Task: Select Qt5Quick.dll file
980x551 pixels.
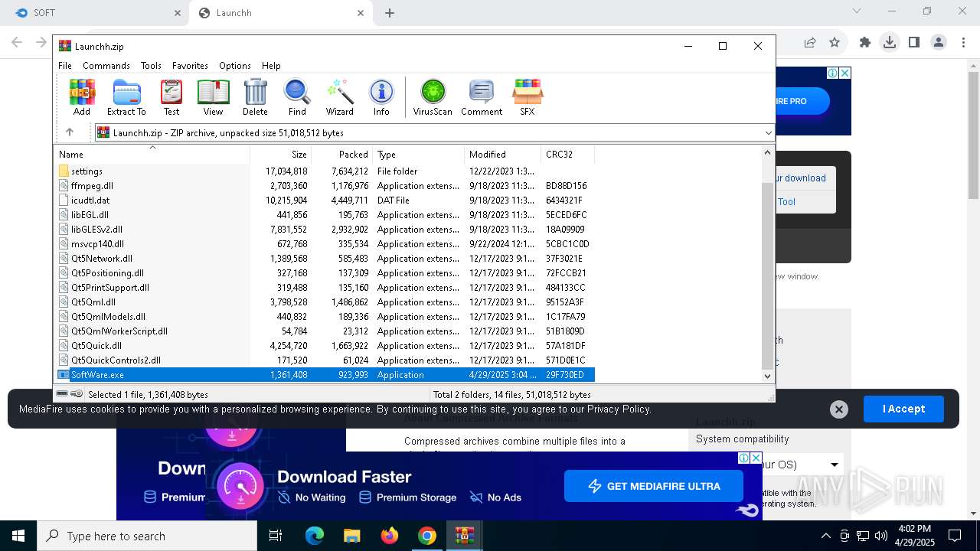Action: pyautogui.click(x=325, y=346)
